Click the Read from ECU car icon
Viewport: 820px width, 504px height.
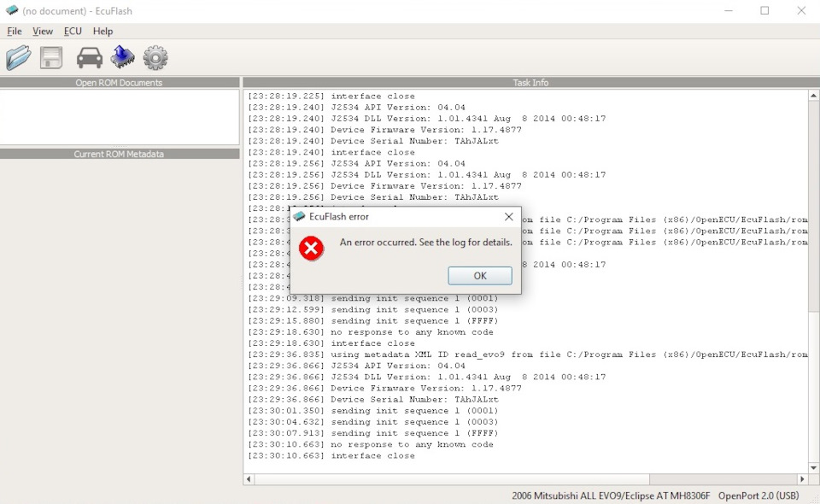90,57
